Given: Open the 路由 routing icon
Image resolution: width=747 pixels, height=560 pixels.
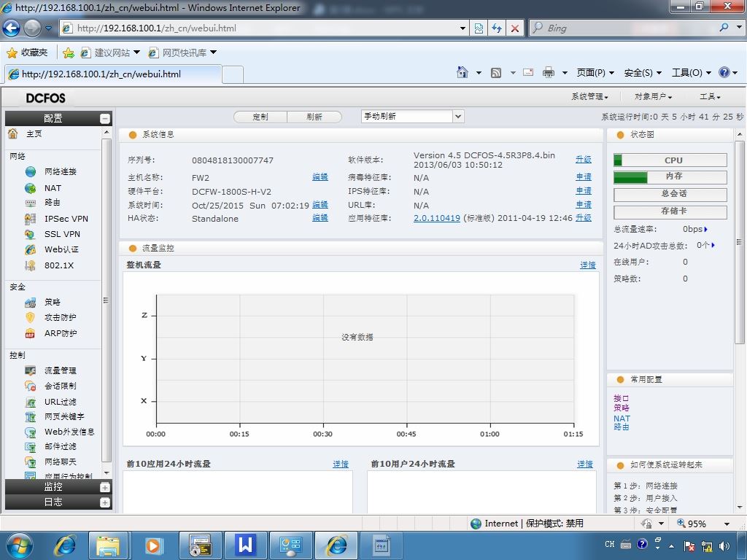Looking at the screenshot, I should pyautogui.click(x=31, y=203).
